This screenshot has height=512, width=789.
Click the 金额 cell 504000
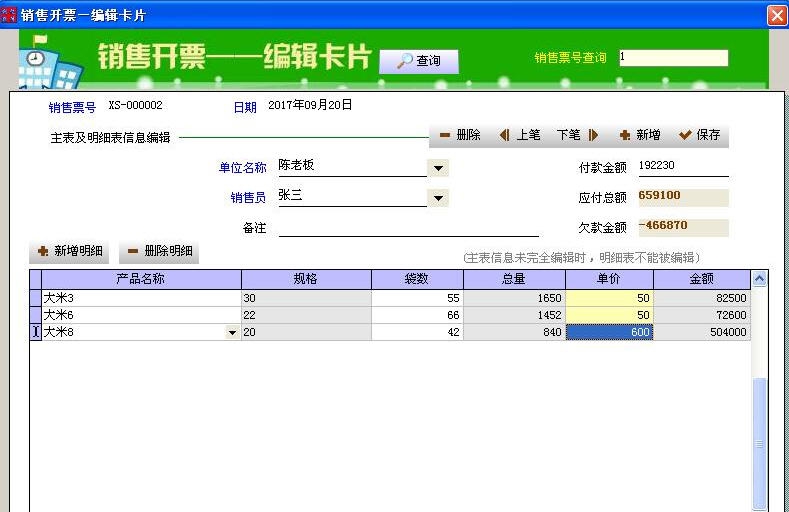[701, 332]
